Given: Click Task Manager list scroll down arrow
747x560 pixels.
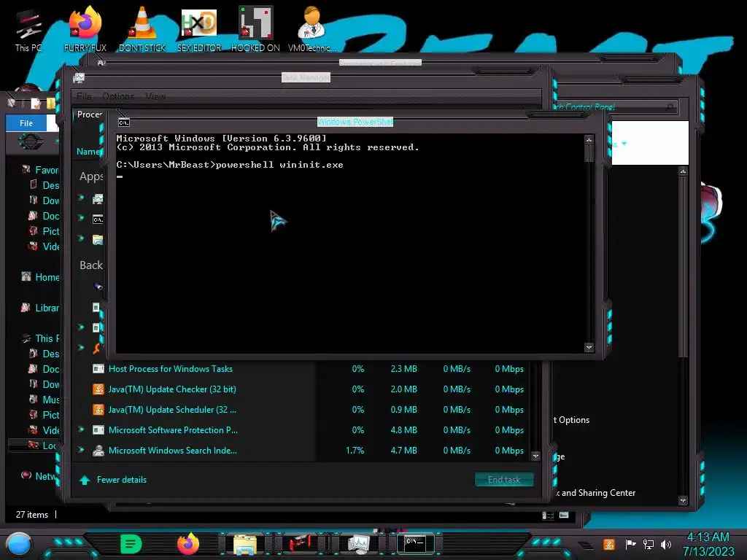Looking at the screenshot, I should tap(535, 456).
